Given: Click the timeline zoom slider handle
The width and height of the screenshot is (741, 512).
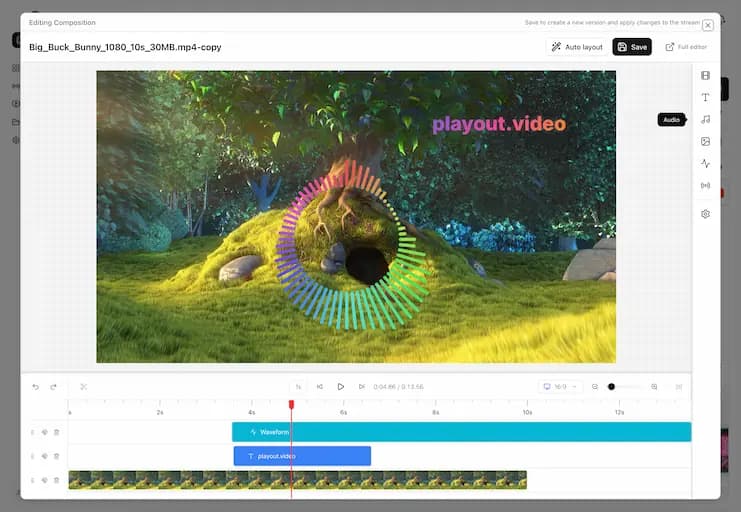Looking at the screenshot, I should (611, 387).
